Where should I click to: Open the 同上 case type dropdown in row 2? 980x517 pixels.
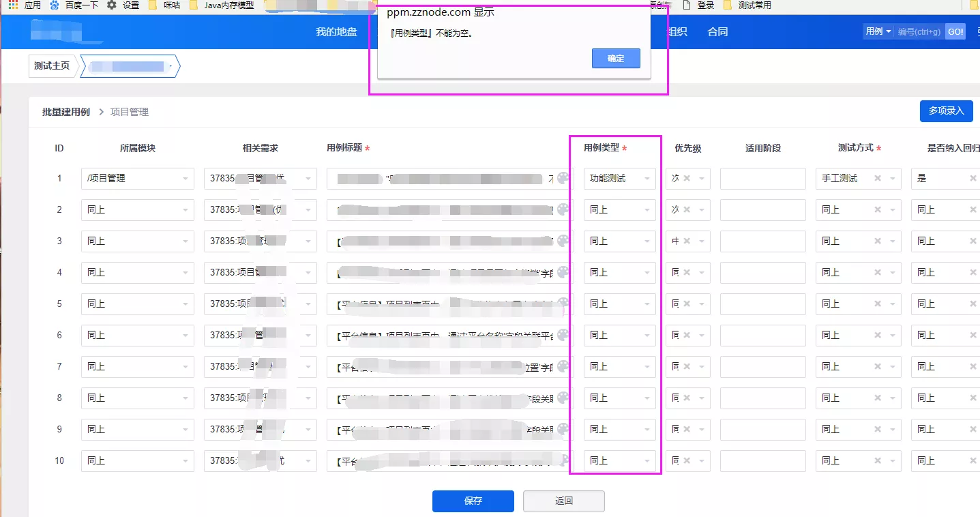coord(620,209)
